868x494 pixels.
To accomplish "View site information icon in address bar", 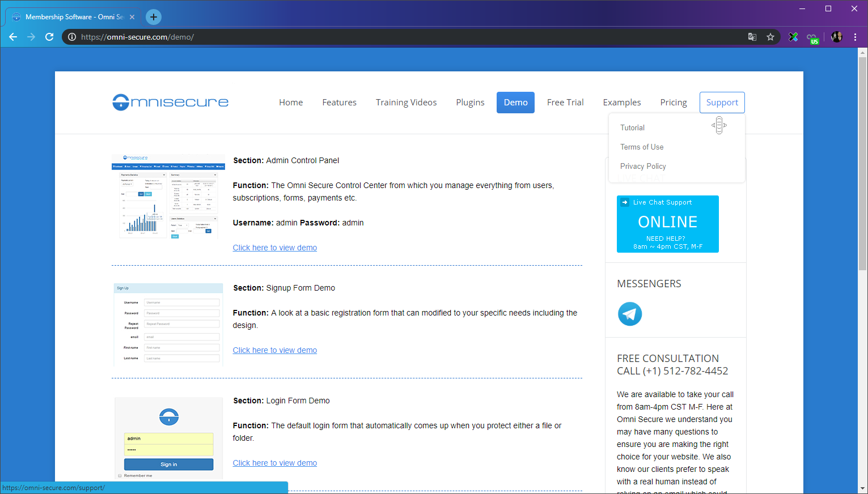I will (x=72, y=37).
